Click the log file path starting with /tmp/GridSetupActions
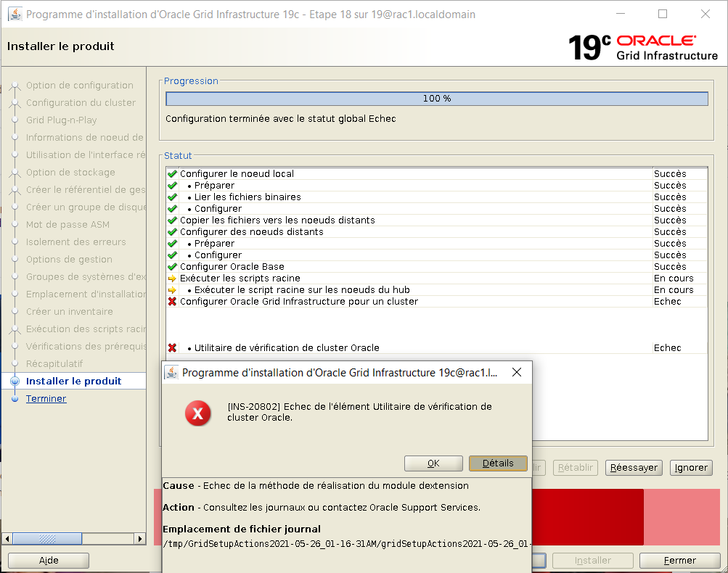728x573 pixels. pos(346,544)
